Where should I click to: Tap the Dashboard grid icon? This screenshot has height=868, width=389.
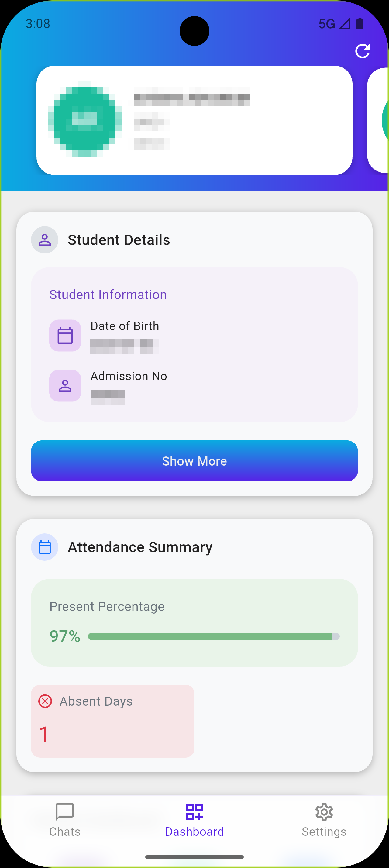coord(194,812)
